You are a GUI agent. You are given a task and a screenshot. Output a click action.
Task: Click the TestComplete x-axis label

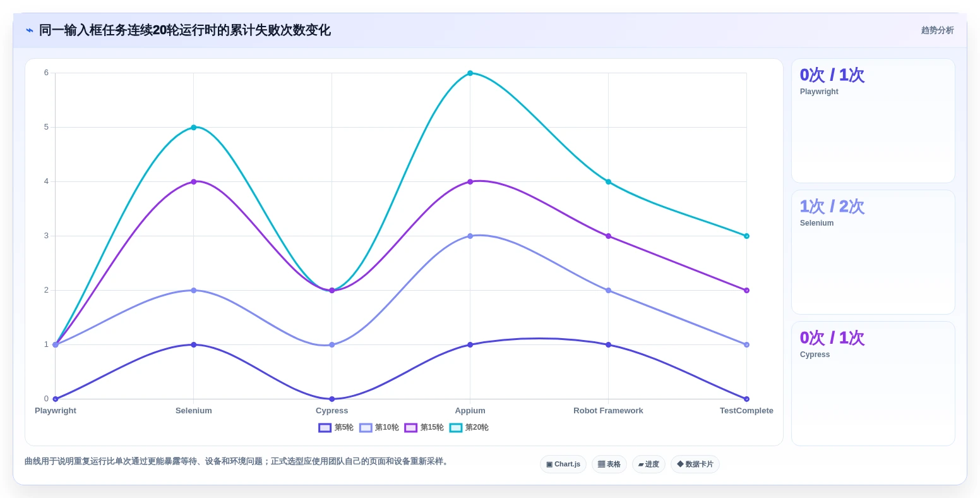coord(747,411)
